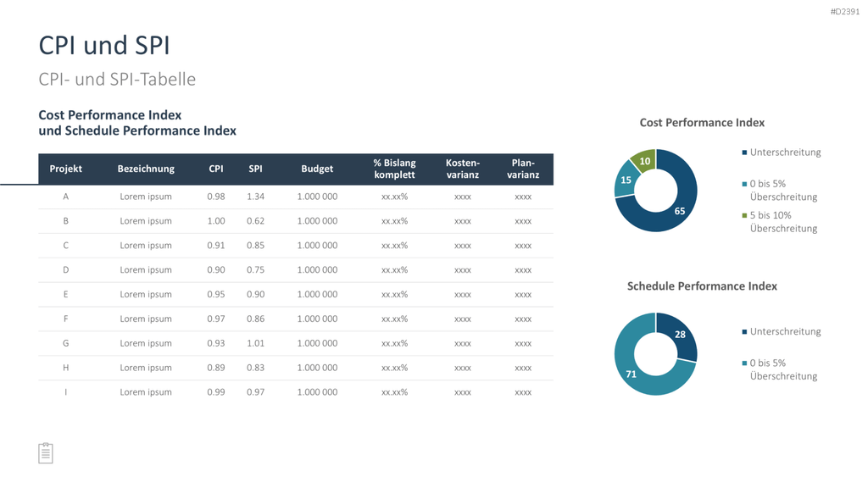Select project cell 'G'
Image resolution: width=868 pixels, height=488 pixels.
pos(66,343)
